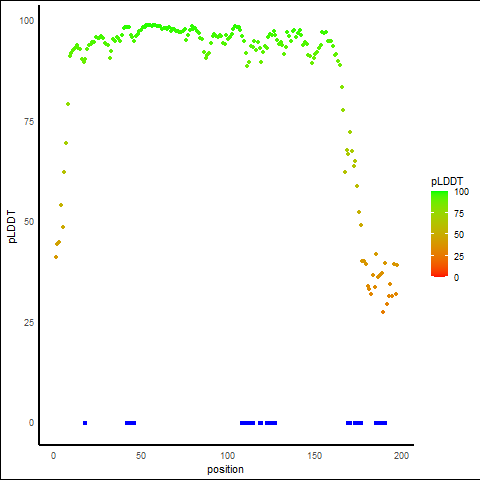
Task: Click the x-axis tick label 100
Action: point(228,455)
